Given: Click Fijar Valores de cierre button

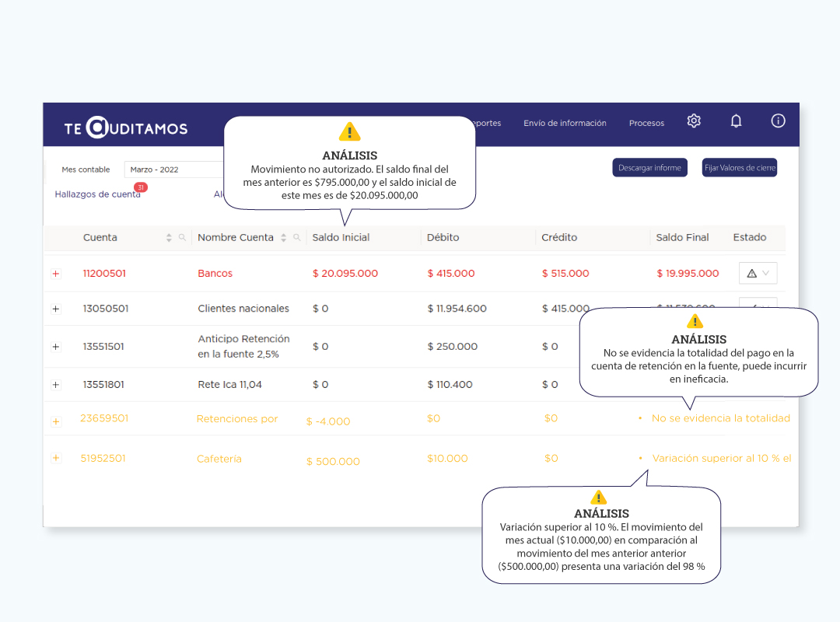Looking at the screenshot, I should [x=740, y=168].
